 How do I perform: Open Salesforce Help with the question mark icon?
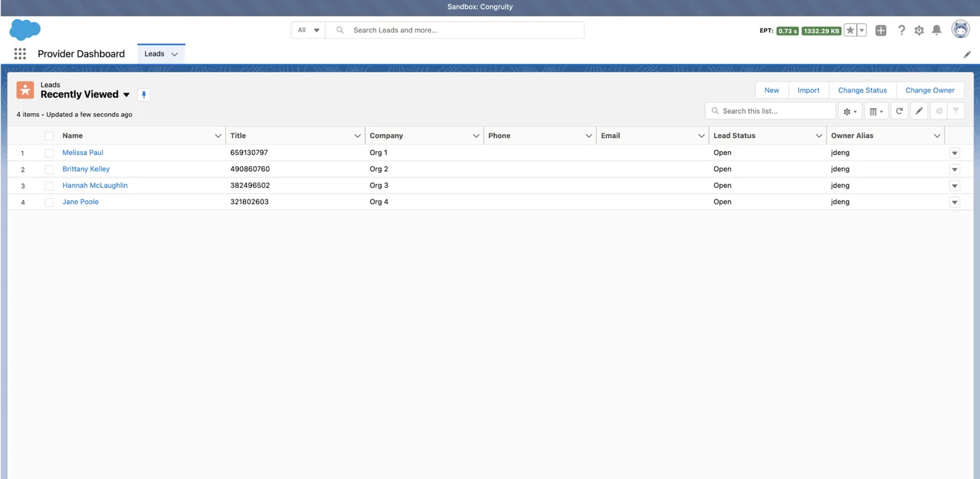click(901, 29)
